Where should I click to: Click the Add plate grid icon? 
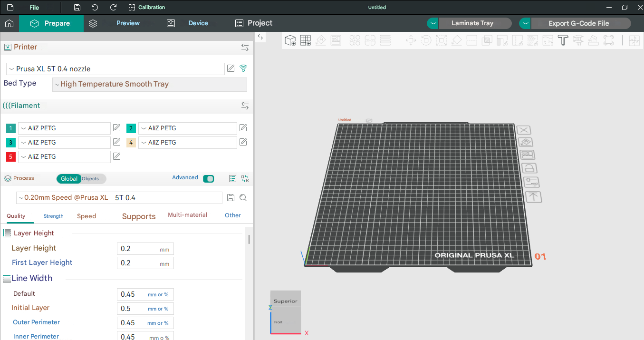coord(305,41)
